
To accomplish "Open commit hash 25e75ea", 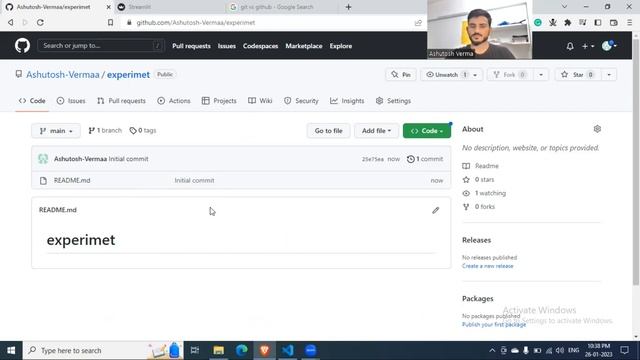I will point(373,159).
